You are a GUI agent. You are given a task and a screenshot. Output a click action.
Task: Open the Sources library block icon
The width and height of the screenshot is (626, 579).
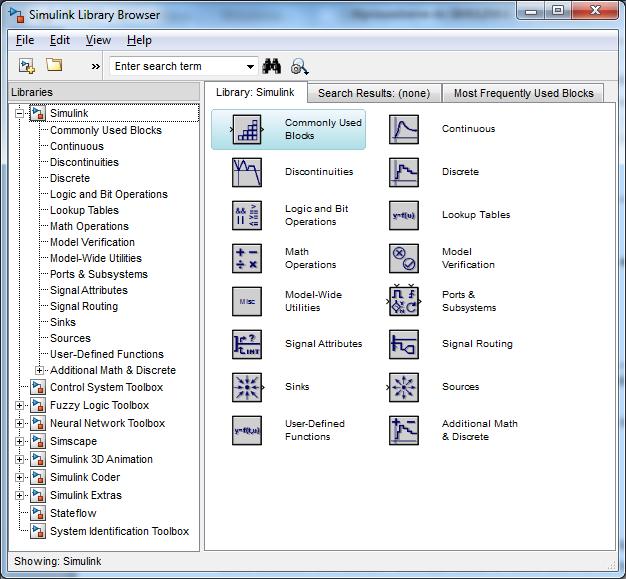click(x=404, y=387)
